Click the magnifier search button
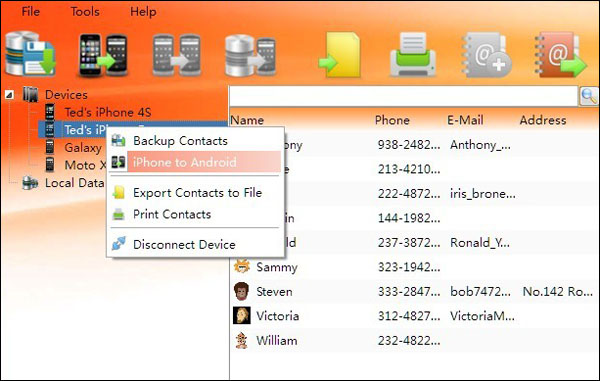The height and width of the screenshot is (381, 600). 589,96
